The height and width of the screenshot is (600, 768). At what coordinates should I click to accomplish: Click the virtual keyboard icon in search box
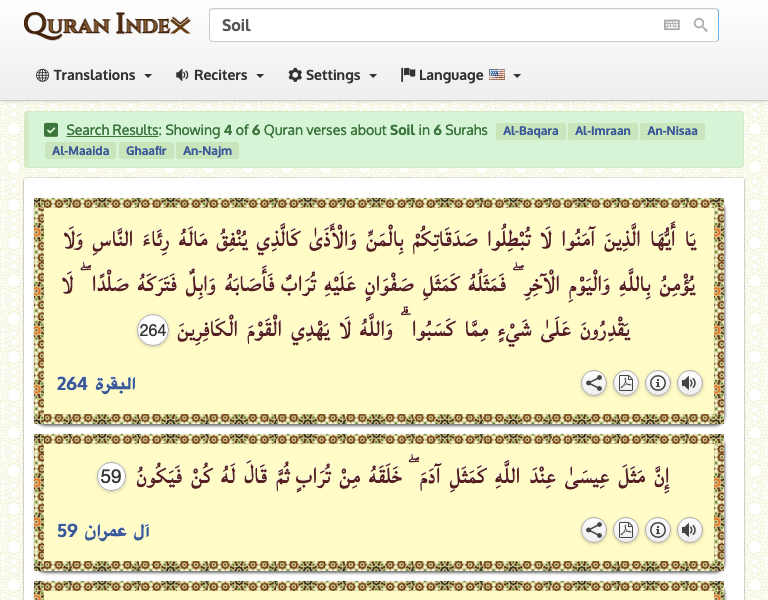(x=672, y=25)
